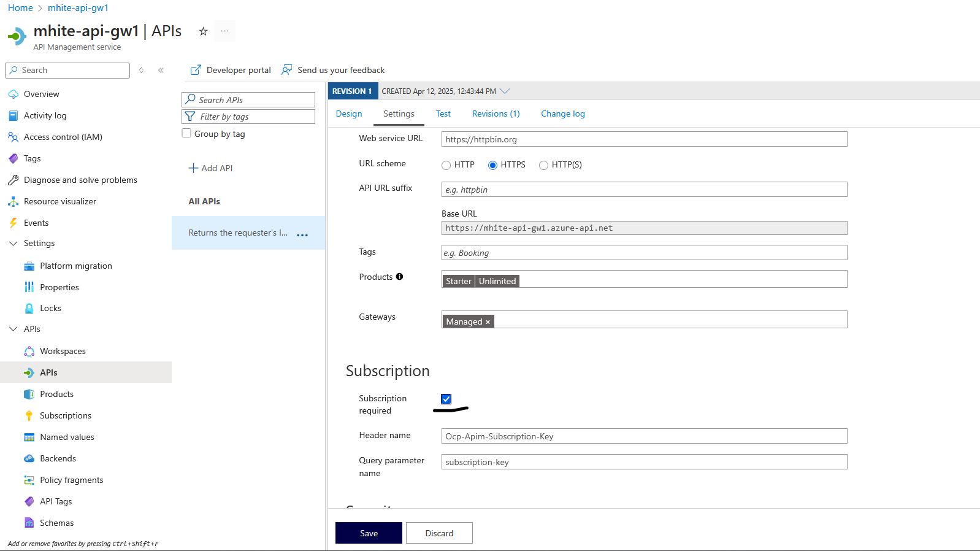Screen dimensions: 980x551
Task: Click the favorite star icon beside the title
Action: [x=204, y=31]
